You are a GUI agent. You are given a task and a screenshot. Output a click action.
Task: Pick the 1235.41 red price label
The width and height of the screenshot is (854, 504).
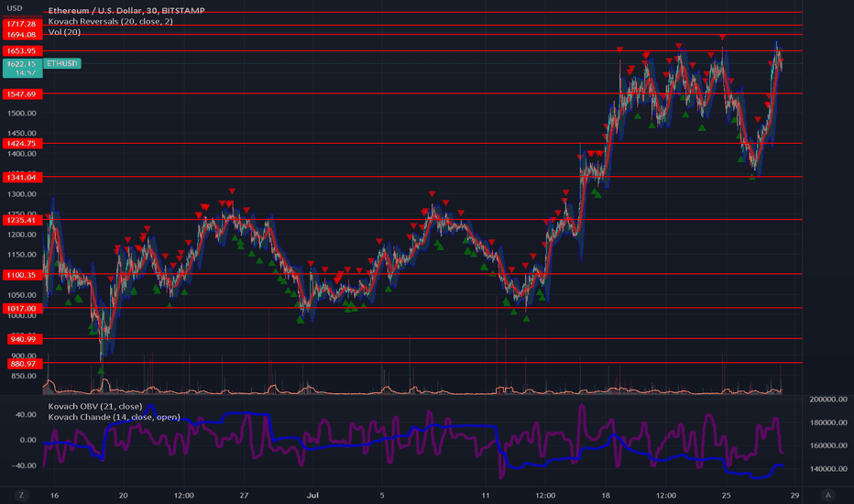point(22,220)
